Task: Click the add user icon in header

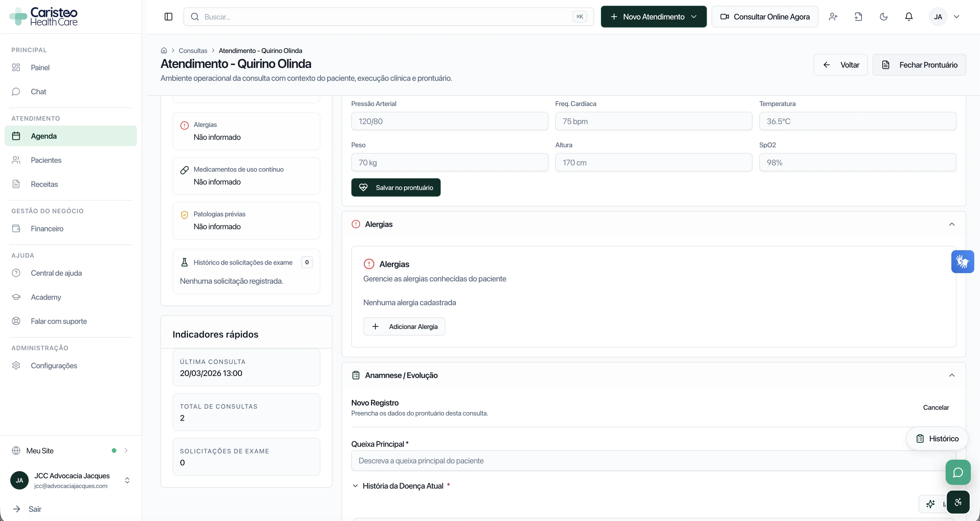Action: coord(833,17)
